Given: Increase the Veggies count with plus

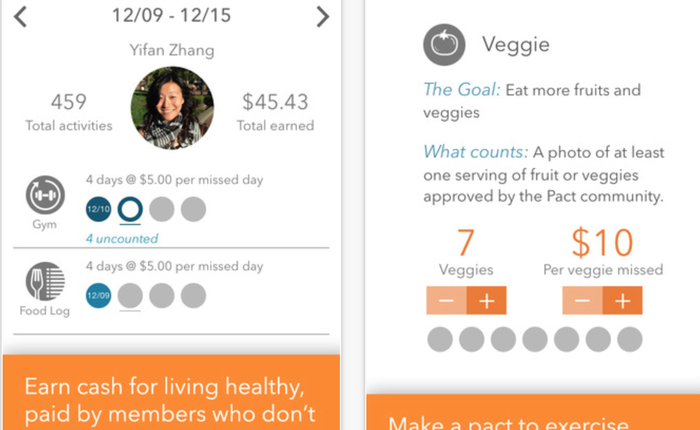Looking at the screenshot, I should pos(487,301).
